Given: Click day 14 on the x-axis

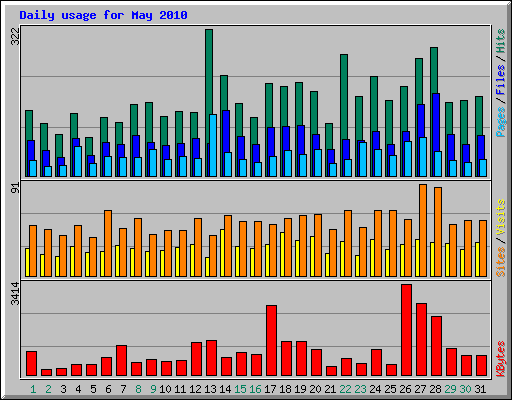Looking at the screenshot, I should pos(225,389).
